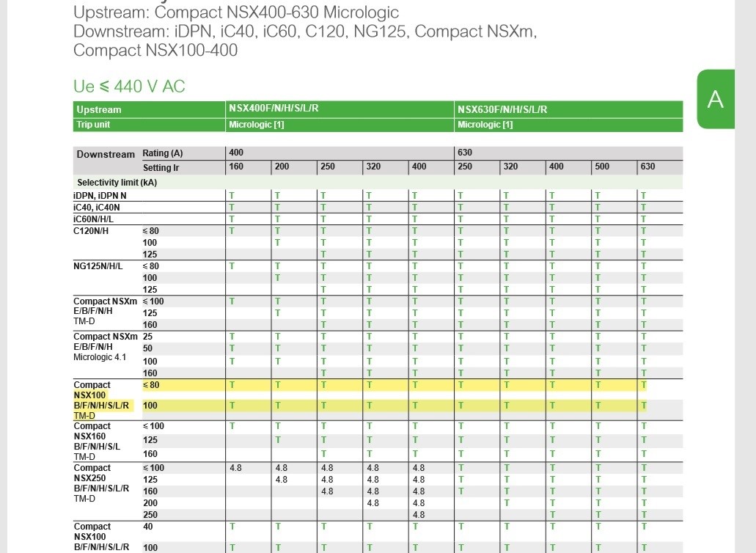Viewport: 756px width, 553px height.
Task: Click the Setting Ir 160 column header
Action: tap(236, 166)
